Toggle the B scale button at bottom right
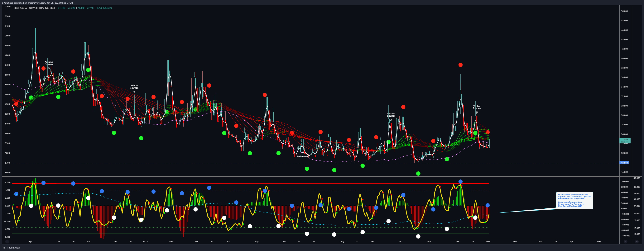 [637, 242]
